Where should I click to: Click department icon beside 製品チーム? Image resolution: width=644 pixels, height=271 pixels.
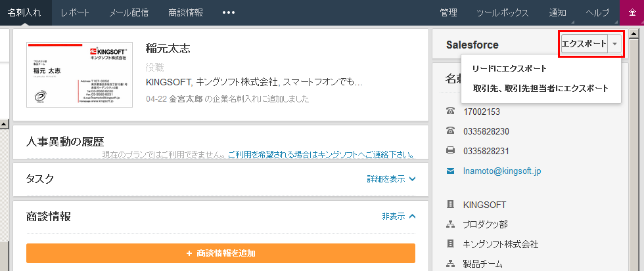[x=451, y=264]
